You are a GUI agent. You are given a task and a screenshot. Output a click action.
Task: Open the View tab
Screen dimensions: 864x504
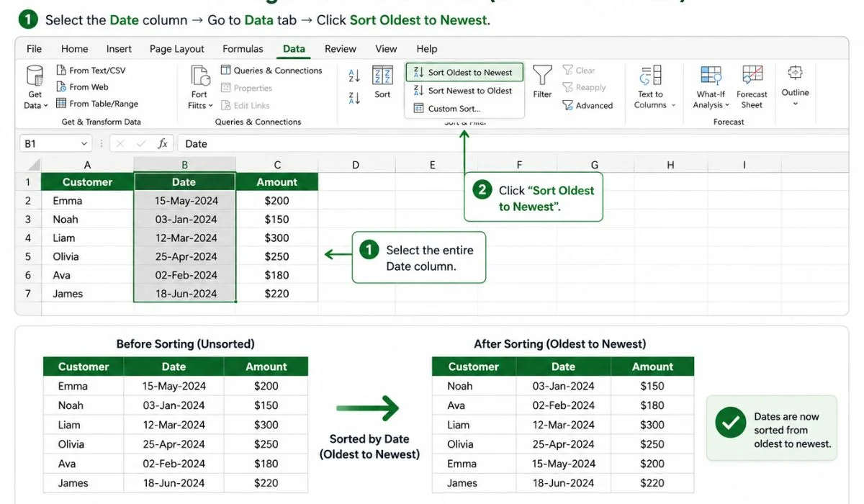[x=386, y=49]
